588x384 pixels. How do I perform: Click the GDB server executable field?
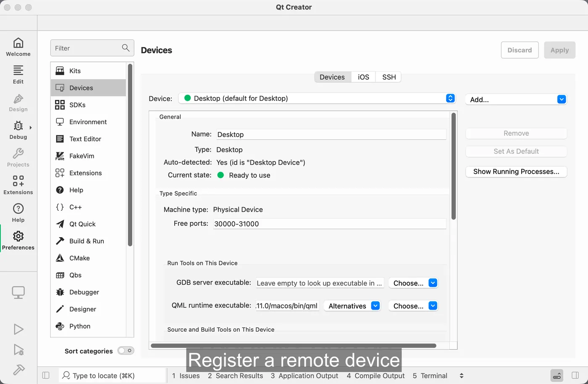(320, 283)
